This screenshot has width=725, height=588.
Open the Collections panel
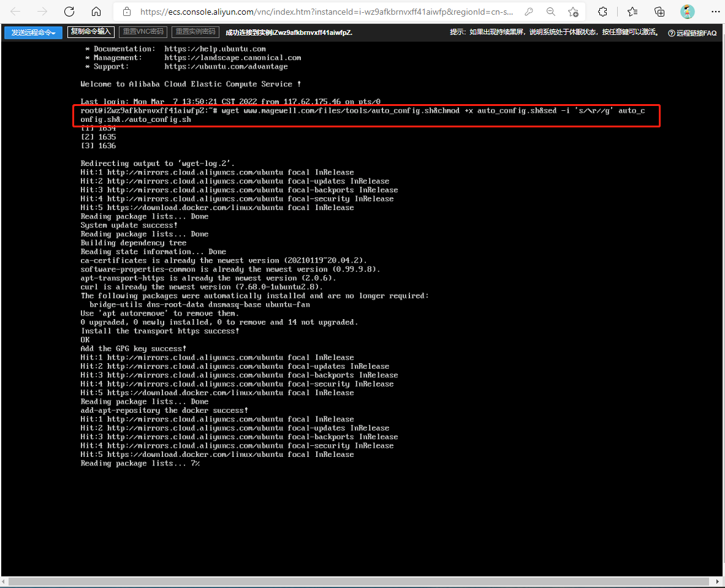pyautogui.click(x=659, y=12)
